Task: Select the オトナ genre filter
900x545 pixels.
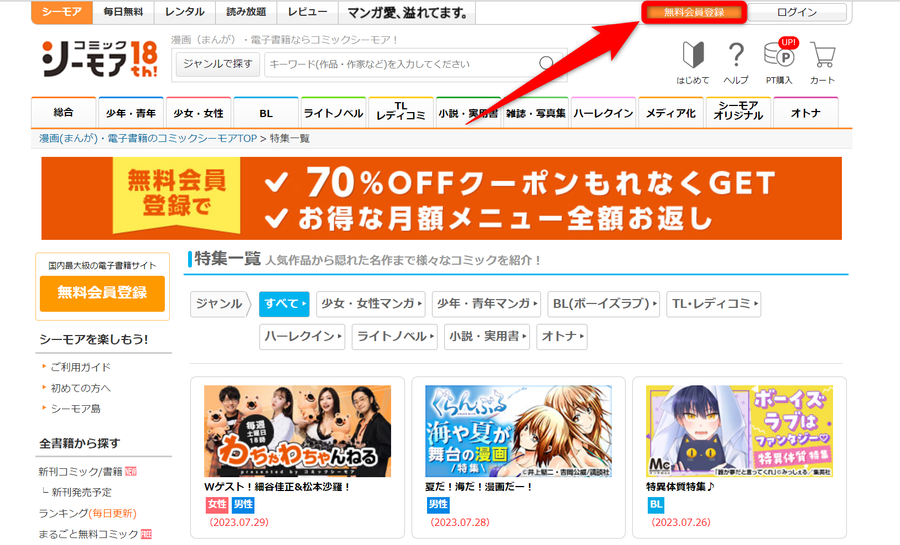Action: [x=562, y=336]
